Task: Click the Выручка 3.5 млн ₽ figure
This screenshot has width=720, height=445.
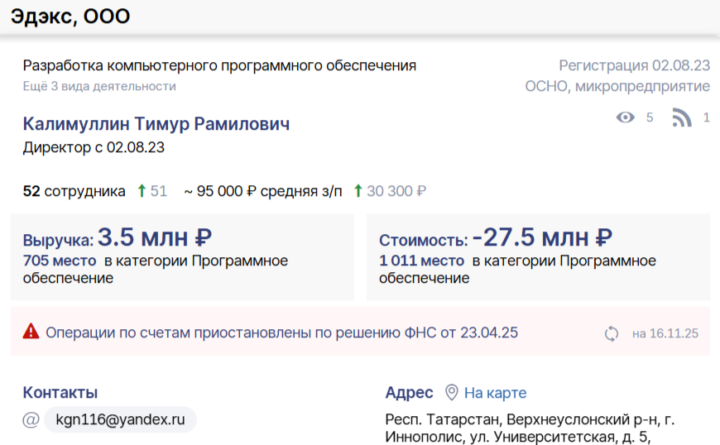Action: (155, 238)
